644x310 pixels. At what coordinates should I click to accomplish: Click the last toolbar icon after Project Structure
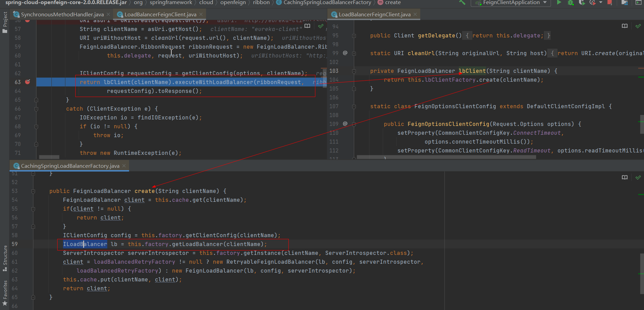coord(639,3)
